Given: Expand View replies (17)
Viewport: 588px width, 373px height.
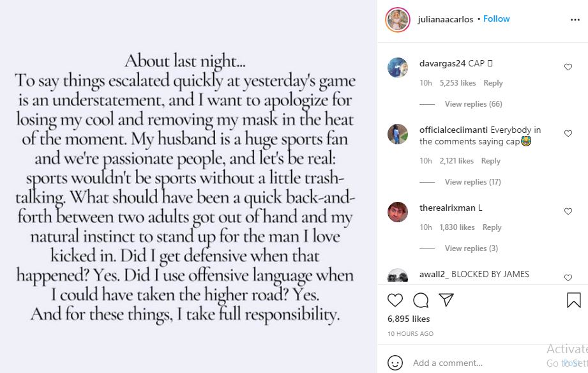Looking at the screenshot, I should click(472, 182).
